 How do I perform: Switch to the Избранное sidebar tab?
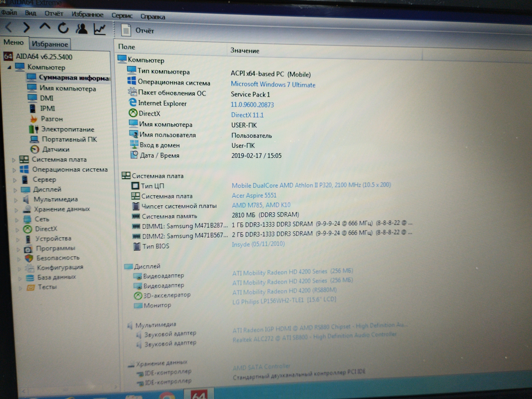click(x=50, y=44)
